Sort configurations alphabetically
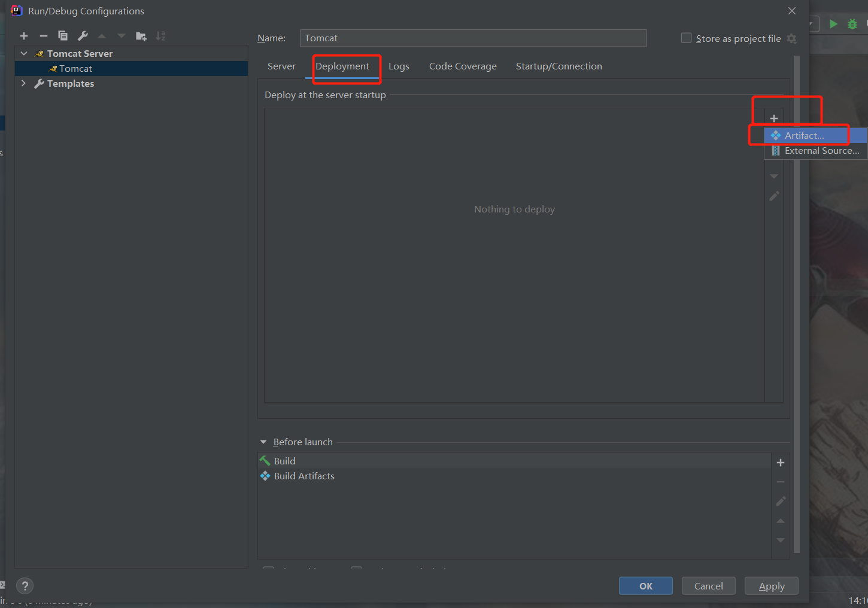This screenshot has width=868, height=608. pos(160,36)
